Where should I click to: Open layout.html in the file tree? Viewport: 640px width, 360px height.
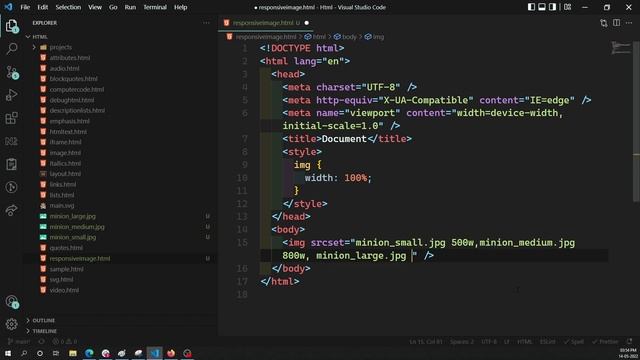click(65, 174)
